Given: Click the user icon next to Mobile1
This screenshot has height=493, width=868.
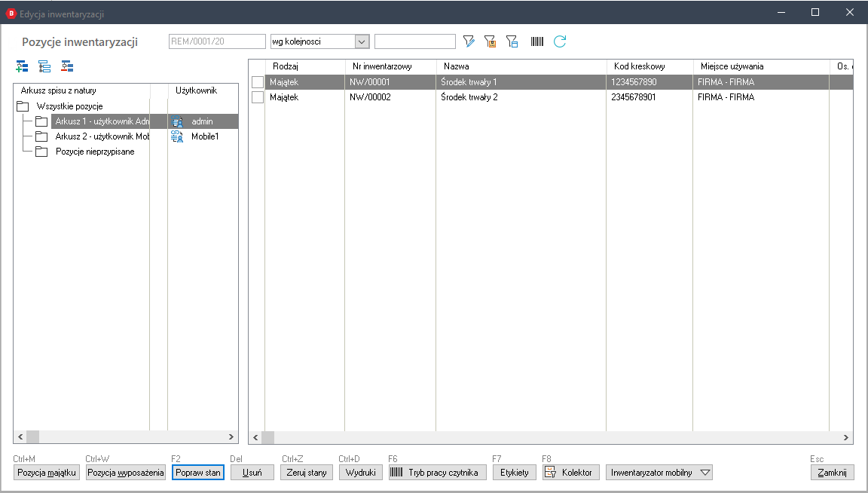Looking at the screenshot, I should [x=177, y=136].
